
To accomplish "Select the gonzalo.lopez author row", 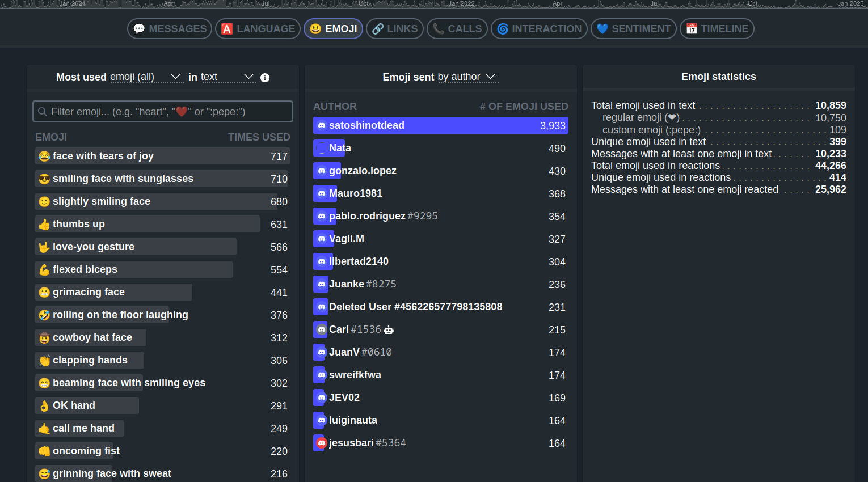I will [440, 171].
